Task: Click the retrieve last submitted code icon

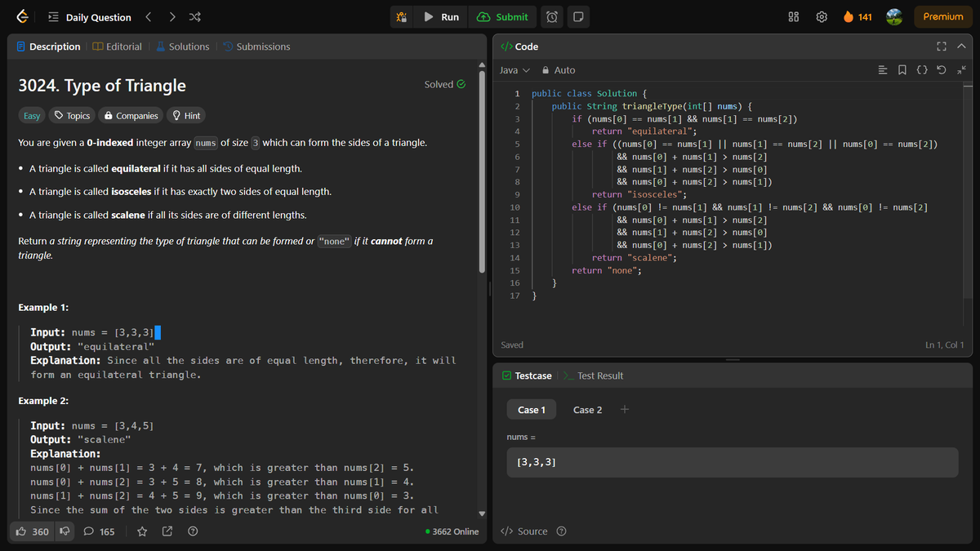Action: (x=942, y=70)
